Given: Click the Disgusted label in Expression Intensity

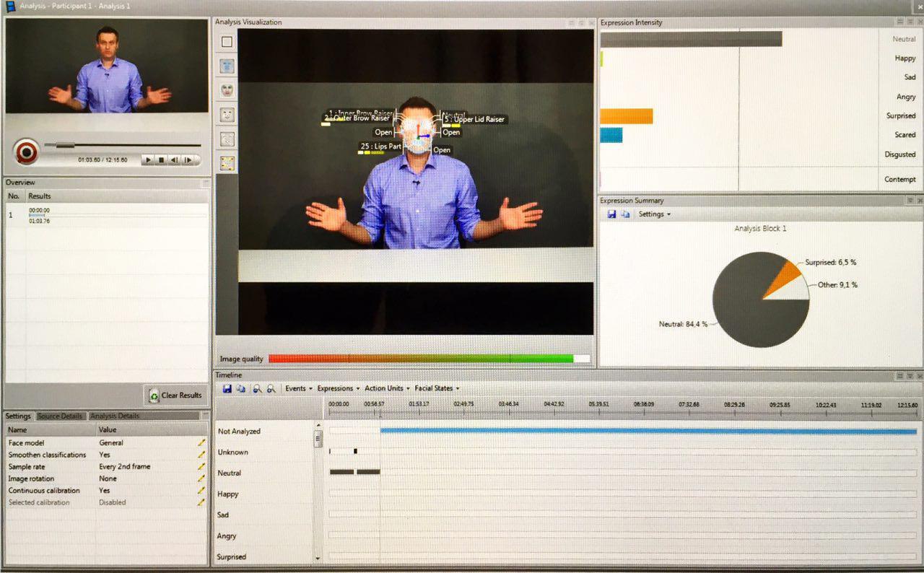Looking at the screenshot, I should pos(900,154).
